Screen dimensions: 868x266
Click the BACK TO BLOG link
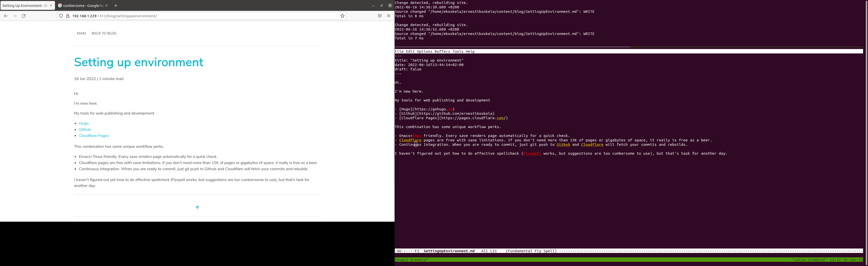click(104, 33)
